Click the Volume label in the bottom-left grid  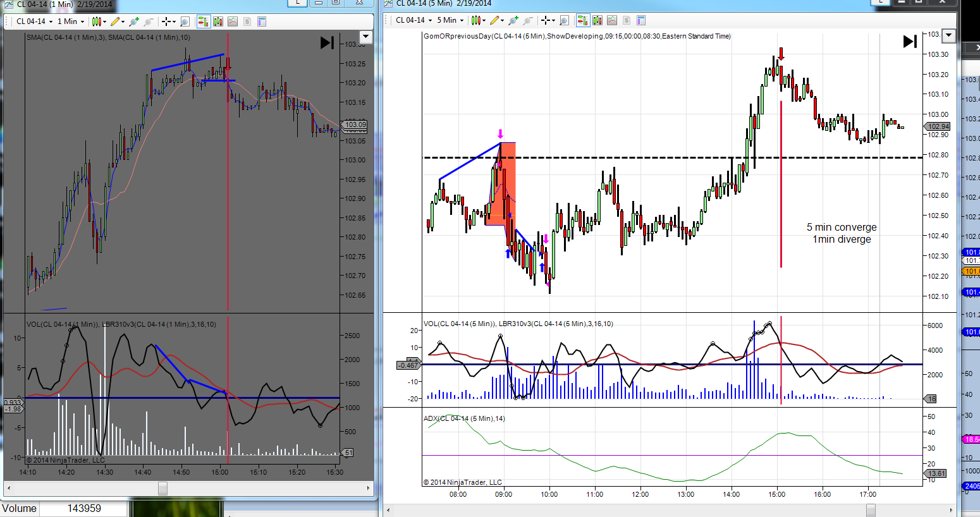[20, 509]
